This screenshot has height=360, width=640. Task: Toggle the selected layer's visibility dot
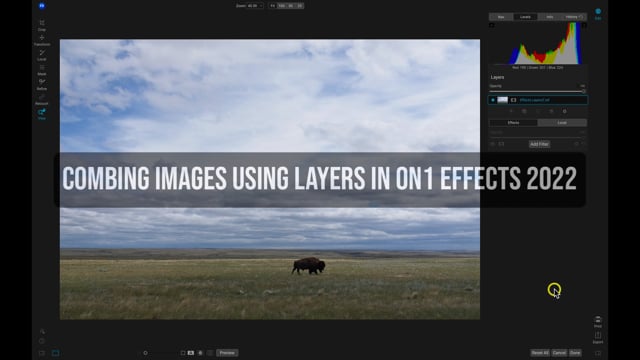(x=493, y=100)
